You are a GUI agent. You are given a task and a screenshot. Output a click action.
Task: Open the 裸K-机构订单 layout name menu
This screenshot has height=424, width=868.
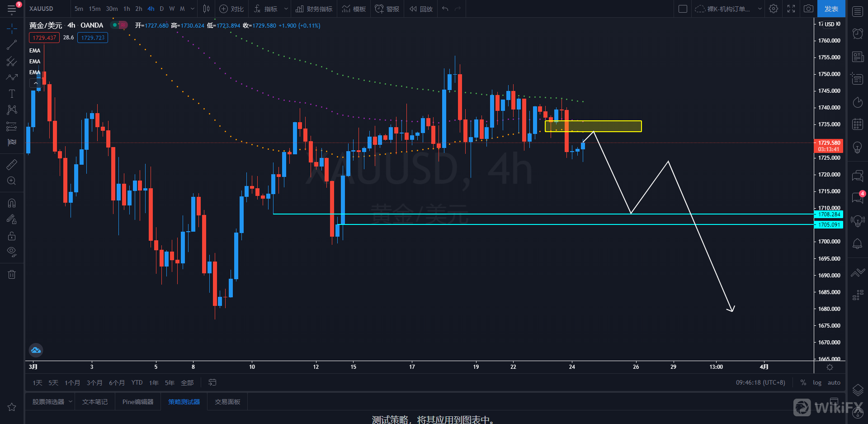coord(722,9)
